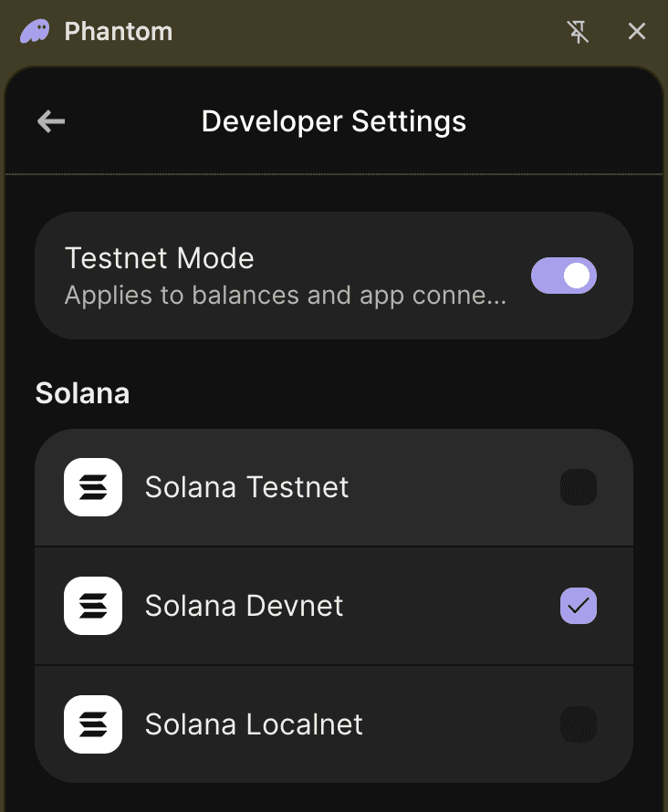Check the Solana Testnet checkbox
This screenshot has height=812, width=668.
point(579,487)
